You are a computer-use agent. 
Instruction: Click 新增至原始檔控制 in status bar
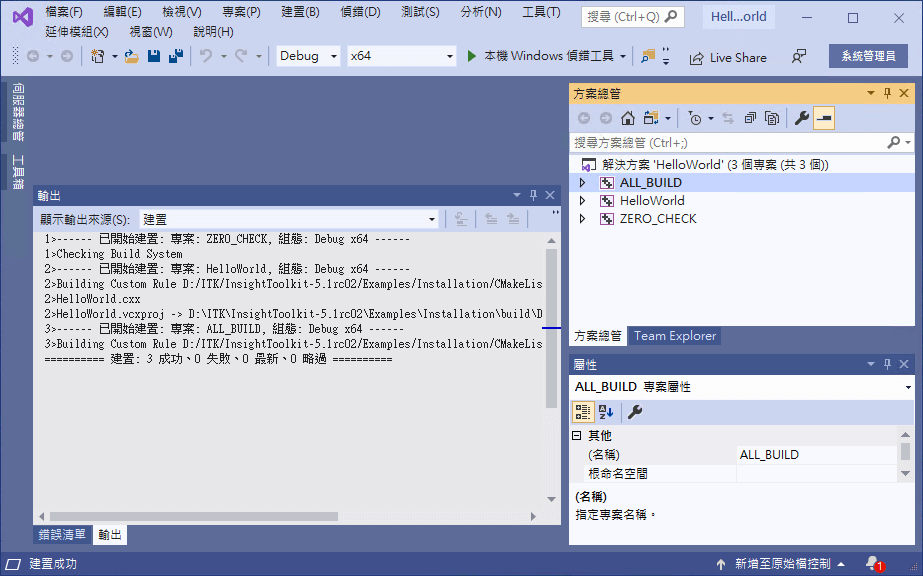point(782,564)
